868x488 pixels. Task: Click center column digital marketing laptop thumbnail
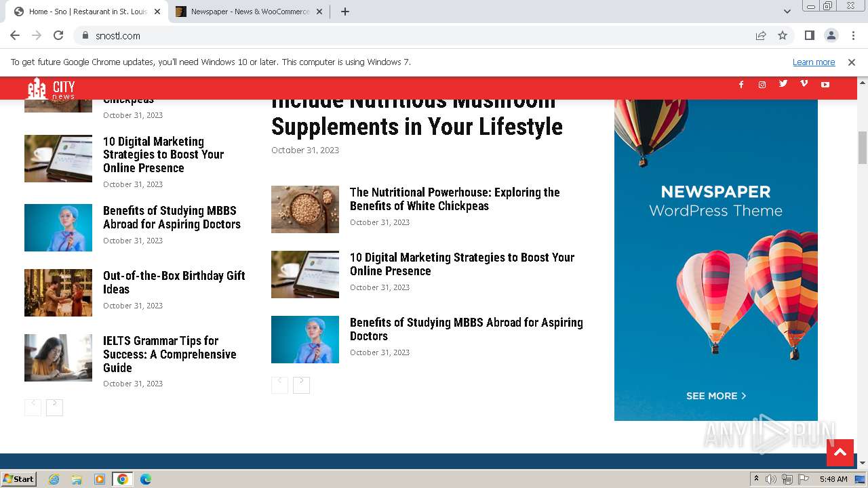[x=305, y=274]
